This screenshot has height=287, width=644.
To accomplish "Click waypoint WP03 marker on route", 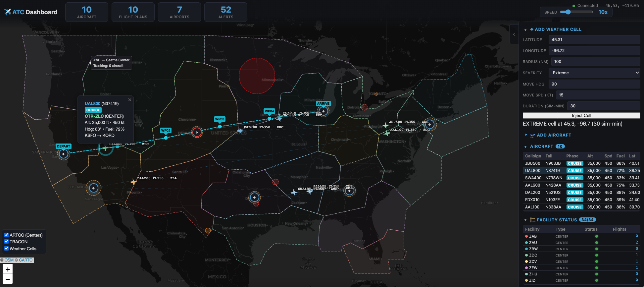I will click(x=220, y=127).
